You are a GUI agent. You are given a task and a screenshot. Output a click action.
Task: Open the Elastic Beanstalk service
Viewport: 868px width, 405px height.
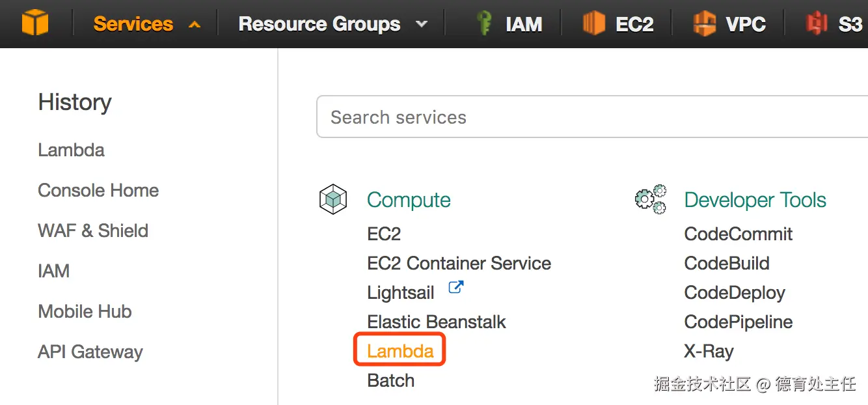[436, 322]
